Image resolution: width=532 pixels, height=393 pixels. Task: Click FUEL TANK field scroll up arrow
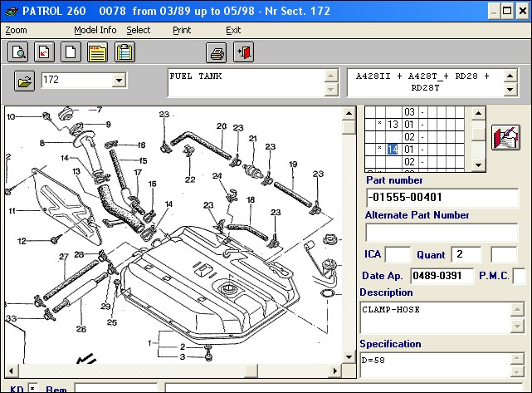point(331,76)
